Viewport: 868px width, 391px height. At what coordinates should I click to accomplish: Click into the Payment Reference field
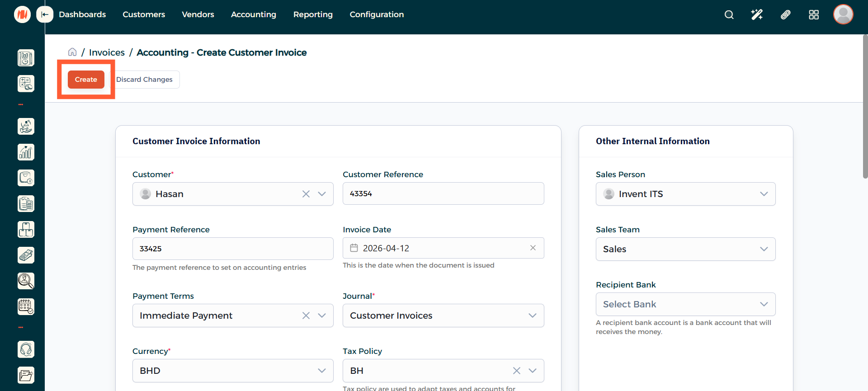tap(233, 249)
